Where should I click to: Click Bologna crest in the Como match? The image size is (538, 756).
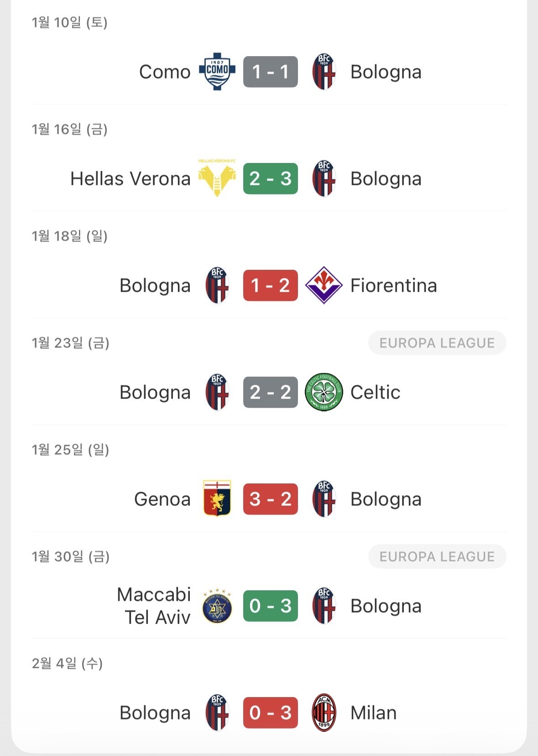coord(324,72)
